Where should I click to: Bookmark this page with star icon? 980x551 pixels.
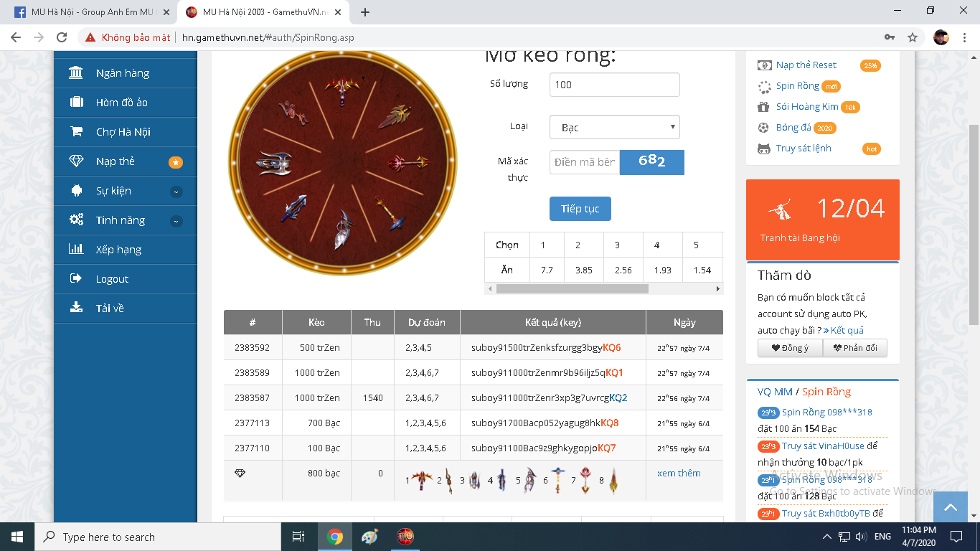pyautogui.click(x=913, y=37)
